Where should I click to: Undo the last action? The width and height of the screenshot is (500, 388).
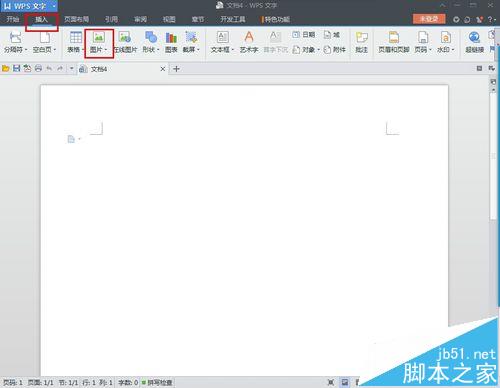49,69
